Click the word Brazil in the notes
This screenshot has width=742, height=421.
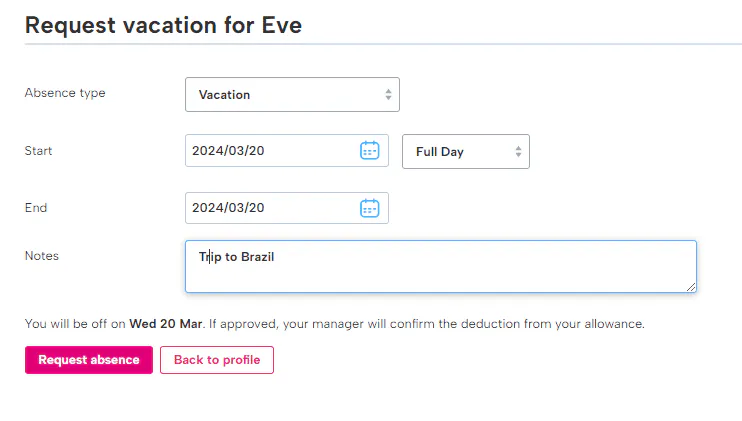coord(257,257)
